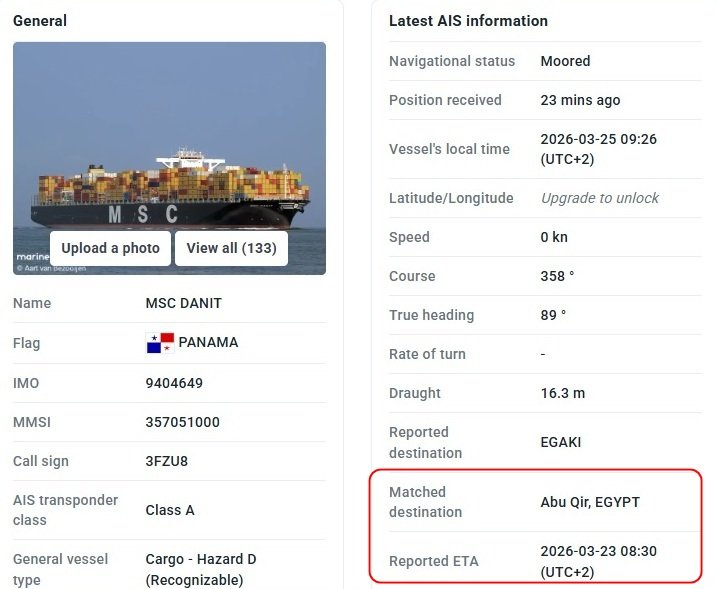
Task: Click the MarineTraffic watermark on the photo
Action: 30,257
